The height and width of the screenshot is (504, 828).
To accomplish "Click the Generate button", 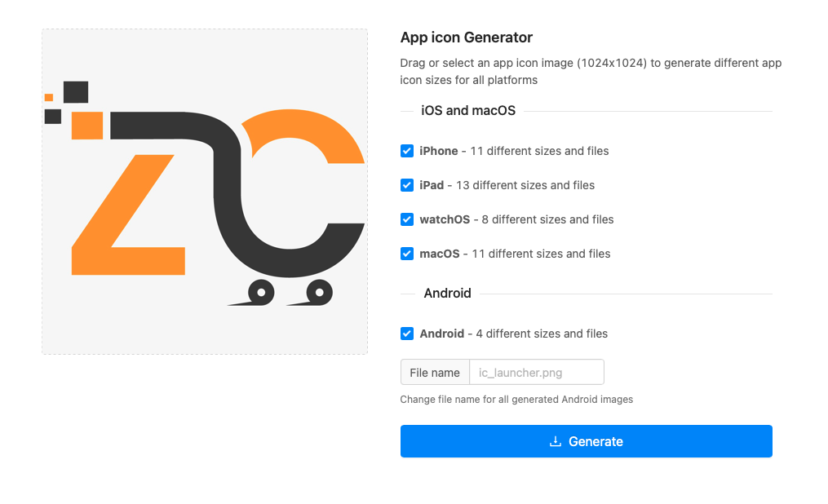I will 587,441.
